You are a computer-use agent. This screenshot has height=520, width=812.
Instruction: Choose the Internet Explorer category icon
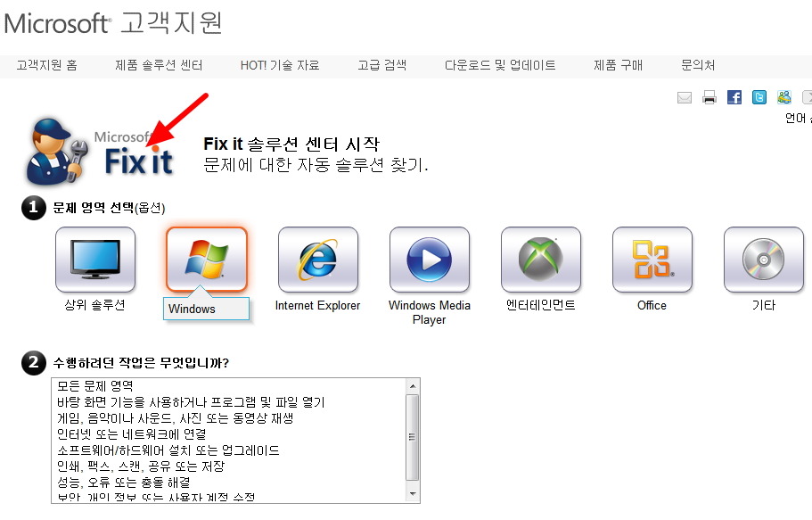tap(317, 260)
